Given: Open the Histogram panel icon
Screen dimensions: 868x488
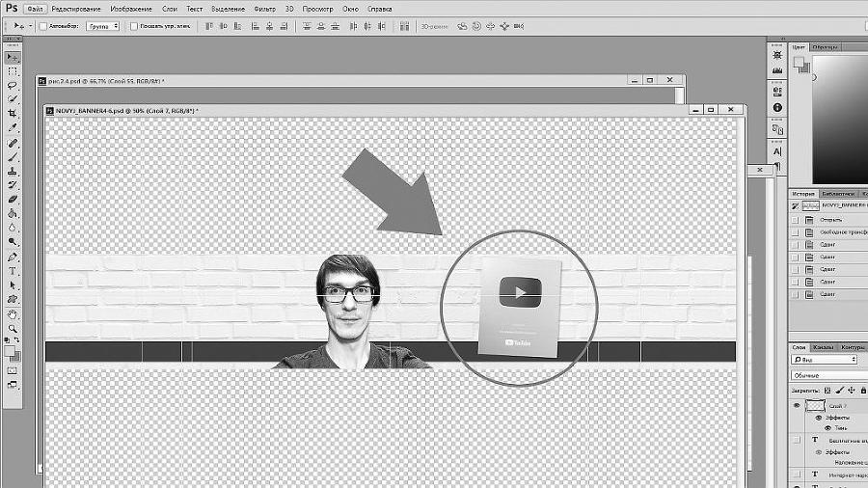Looking at the screenshot, I should click(x=777, y=70).
